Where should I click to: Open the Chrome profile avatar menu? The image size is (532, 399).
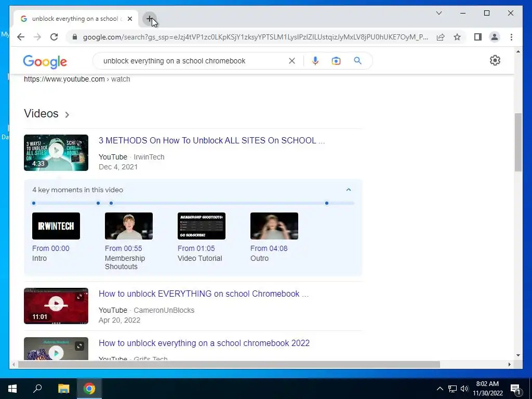[x=495, y=37]
